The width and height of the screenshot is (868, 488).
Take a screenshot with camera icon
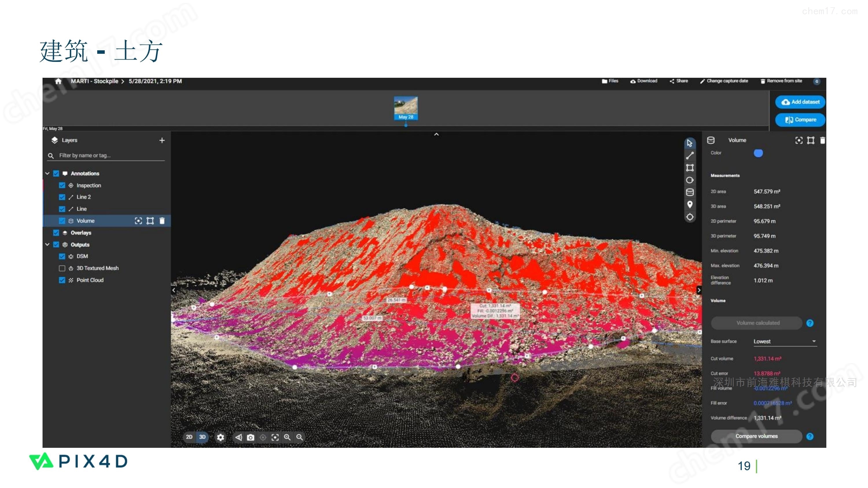(250, 437)
